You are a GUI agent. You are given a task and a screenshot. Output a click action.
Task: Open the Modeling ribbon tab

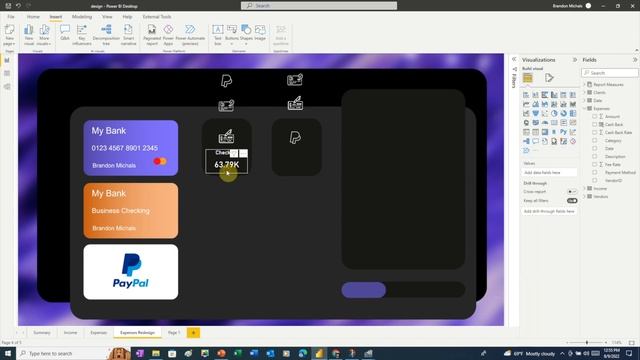pos(82,17)
